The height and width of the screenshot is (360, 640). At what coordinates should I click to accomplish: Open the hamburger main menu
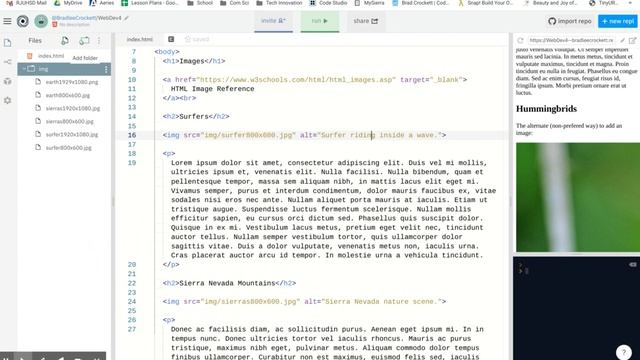point(7,21)
